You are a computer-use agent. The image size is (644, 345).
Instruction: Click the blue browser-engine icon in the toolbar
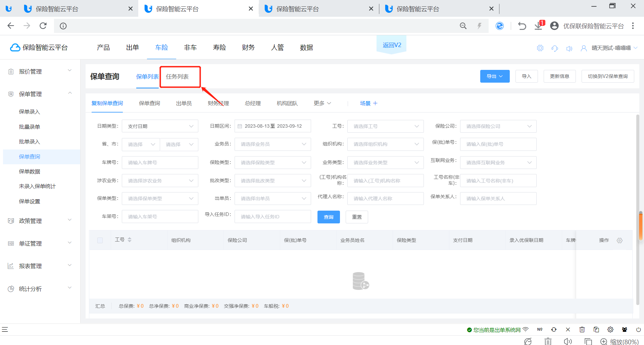[x=500, y=26]
